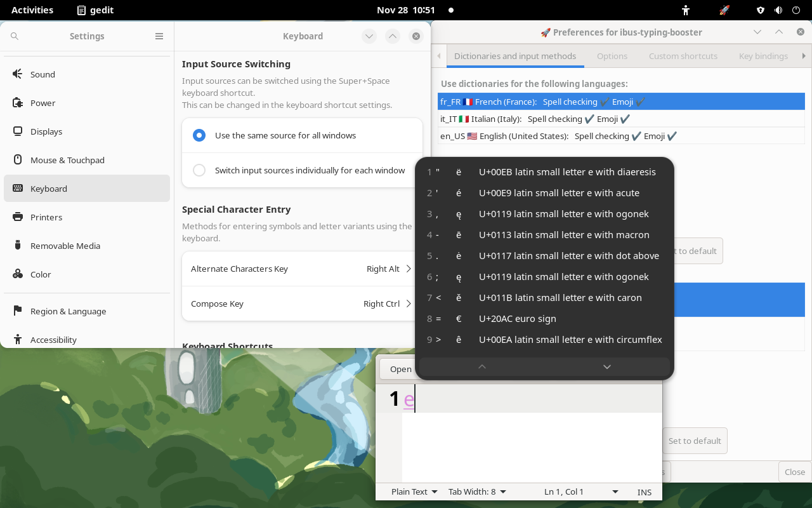Select use the same source for all windows
812x508 pixels.
pos(199,135)
